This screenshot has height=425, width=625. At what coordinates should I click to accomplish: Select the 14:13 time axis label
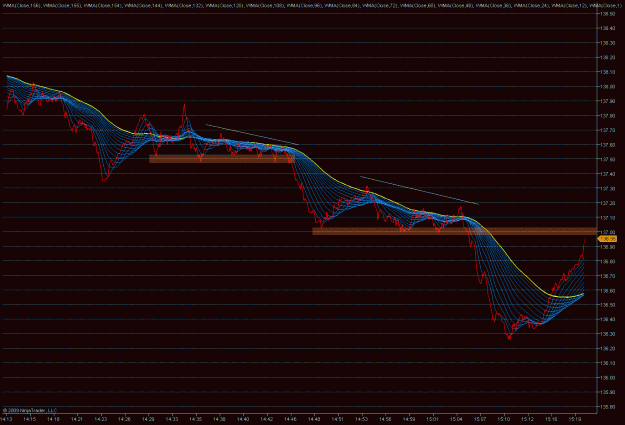[6, 419]
